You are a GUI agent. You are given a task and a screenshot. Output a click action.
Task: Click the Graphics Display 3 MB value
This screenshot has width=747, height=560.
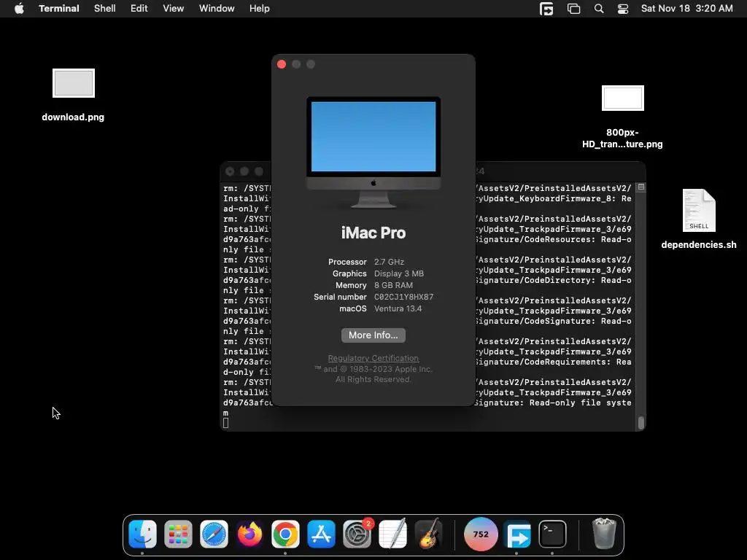[x=399, y=273]
